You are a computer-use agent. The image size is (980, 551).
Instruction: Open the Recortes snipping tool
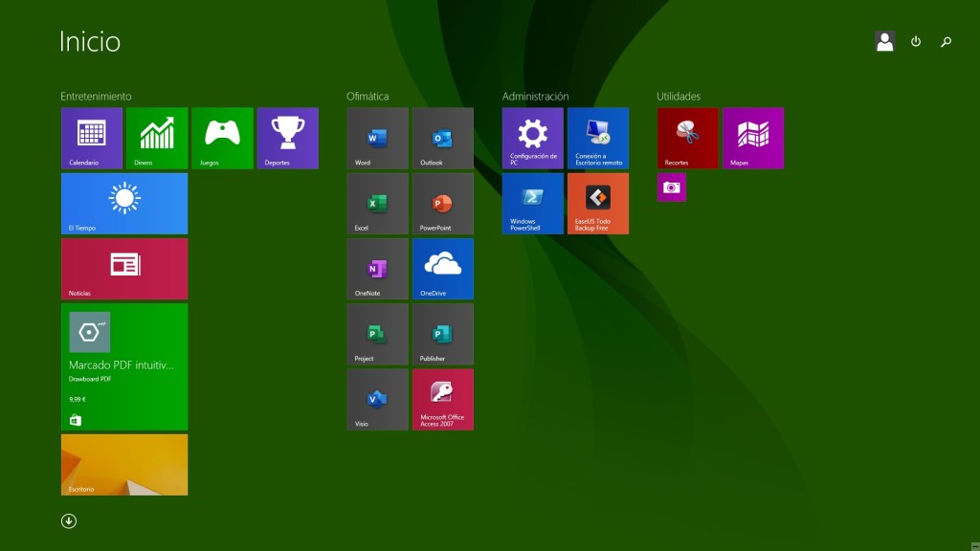(686, 138)
